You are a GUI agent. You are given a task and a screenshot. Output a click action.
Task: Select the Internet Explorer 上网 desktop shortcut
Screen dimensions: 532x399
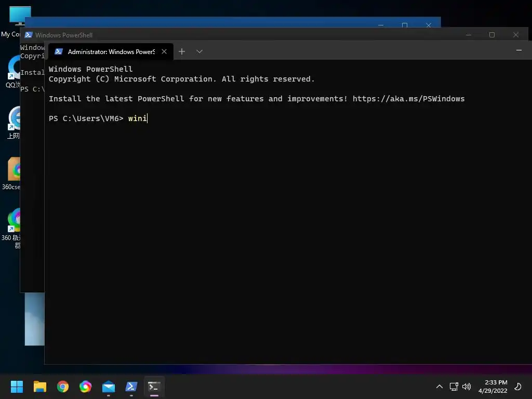[x=13, y=123]
